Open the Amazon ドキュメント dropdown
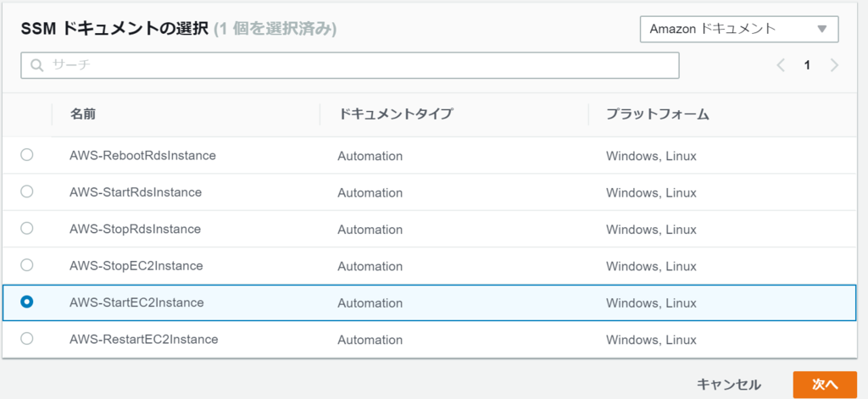Viewport: 868px width, 399px height. (x=739, y=29)
